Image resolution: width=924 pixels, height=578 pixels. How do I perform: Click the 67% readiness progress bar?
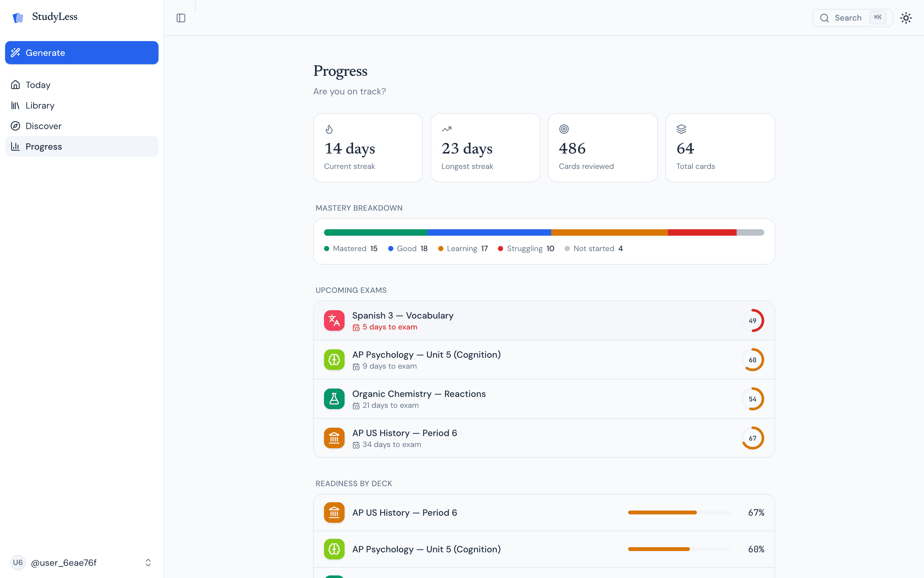(x=679, y=512)
